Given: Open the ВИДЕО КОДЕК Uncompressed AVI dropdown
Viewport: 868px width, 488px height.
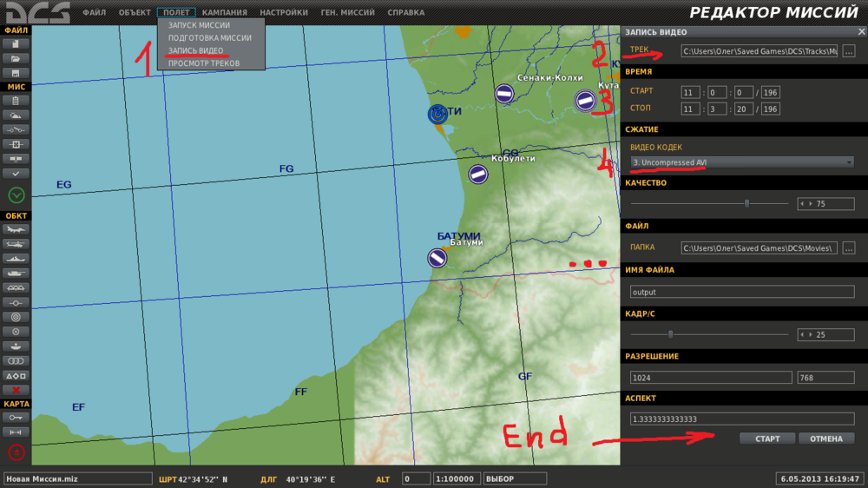Looking at the screenshot, I should click(742, 162).
